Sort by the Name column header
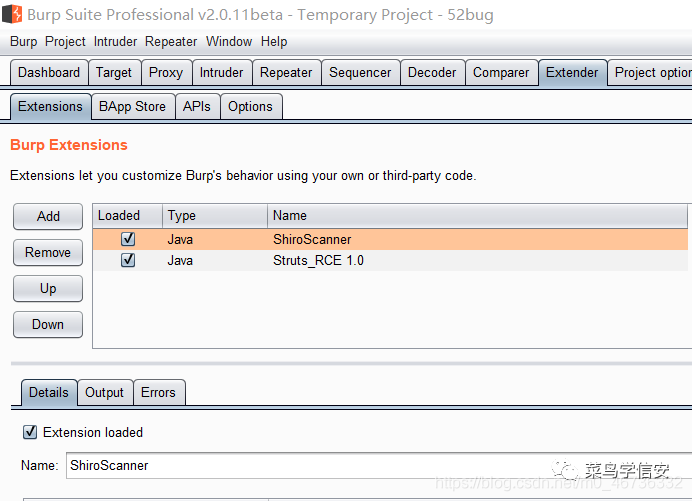 [477, 216]
